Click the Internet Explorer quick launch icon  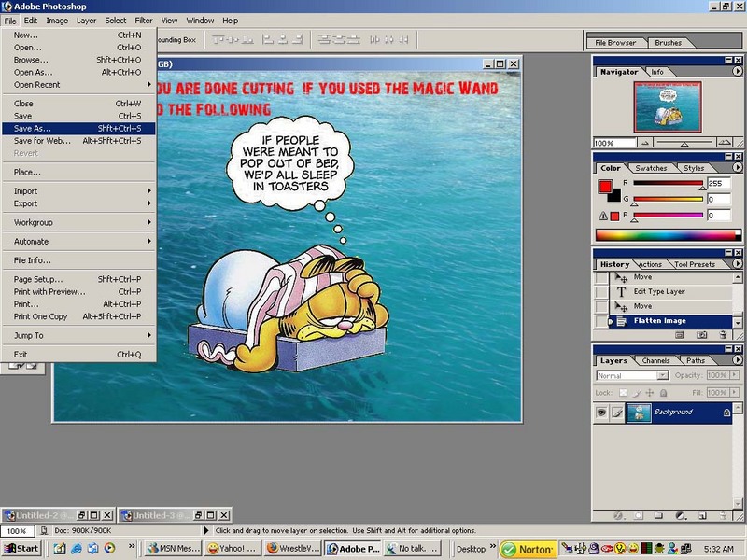[77, 549]
